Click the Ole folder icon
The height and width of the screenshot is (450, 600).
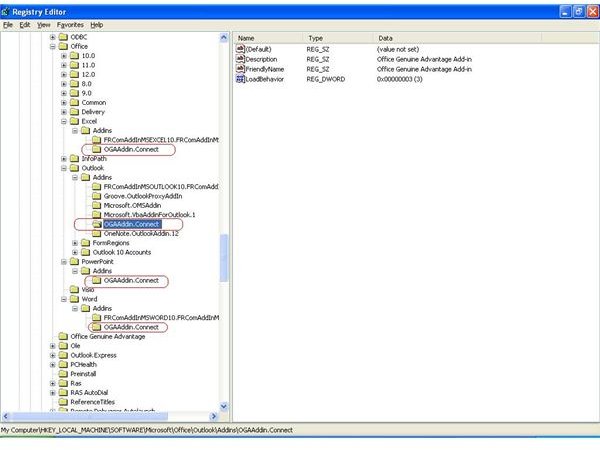pyautogui.click(x=63, y=346)
